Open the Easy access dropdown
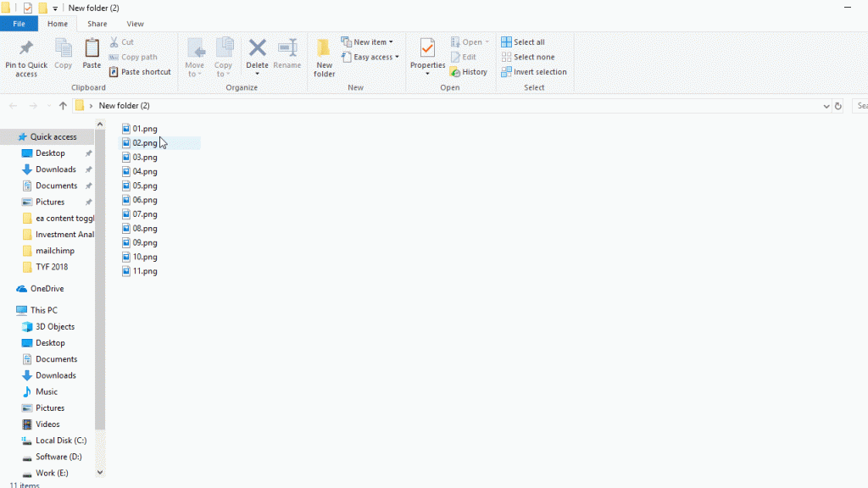This screenshot has height=488, width=868. (x=370, y=57)
